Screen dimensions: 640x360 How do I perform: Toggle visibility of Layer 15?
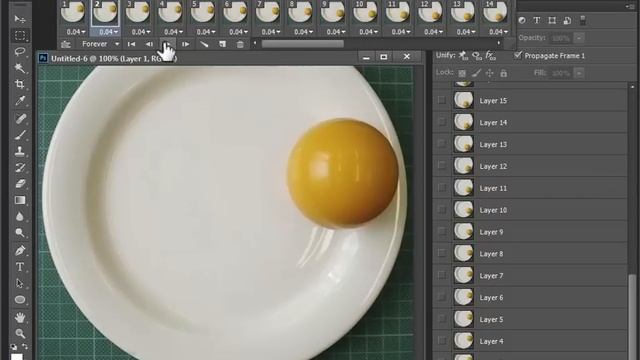(442, 100)
